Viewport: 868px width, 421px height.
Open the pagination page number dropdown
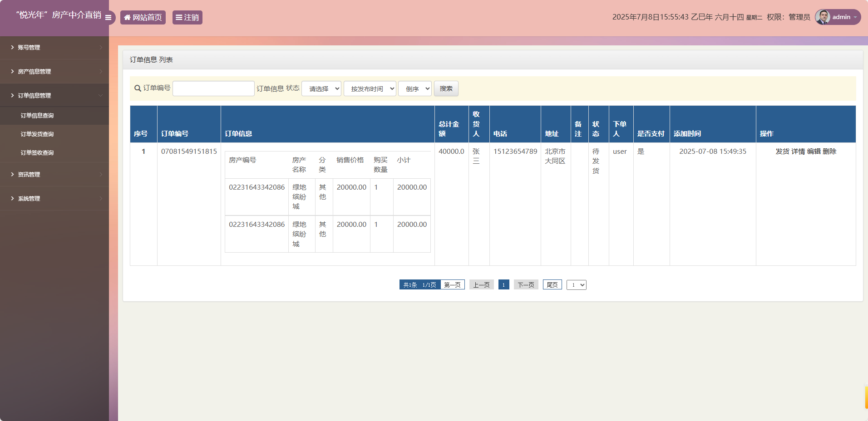pos(577,284)
